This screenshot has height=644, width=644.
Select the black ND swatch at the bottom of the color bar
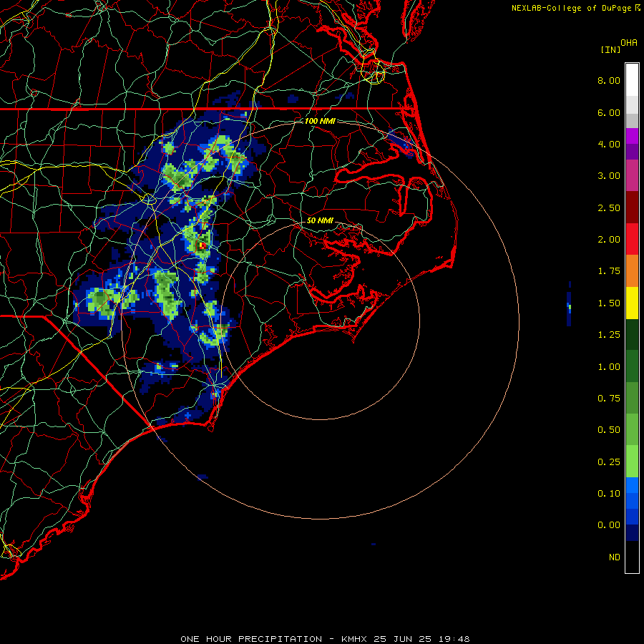(632, 557)
